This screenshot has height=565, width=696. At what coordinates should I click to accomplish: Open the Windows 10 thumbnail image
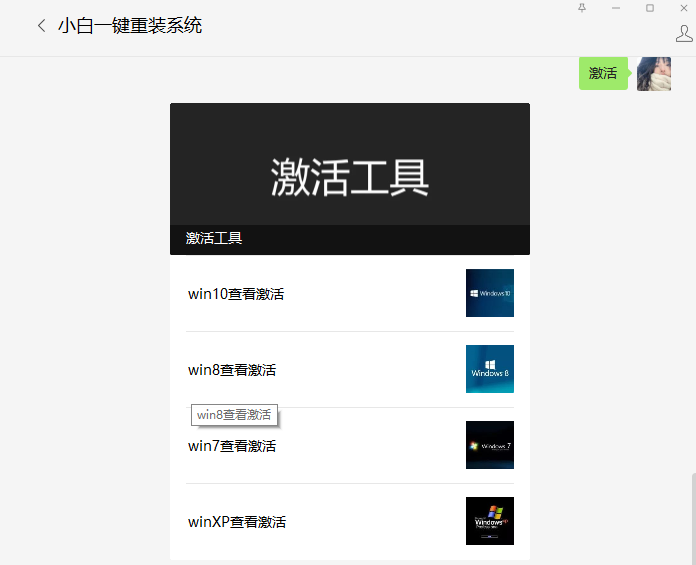click(489, 293)
